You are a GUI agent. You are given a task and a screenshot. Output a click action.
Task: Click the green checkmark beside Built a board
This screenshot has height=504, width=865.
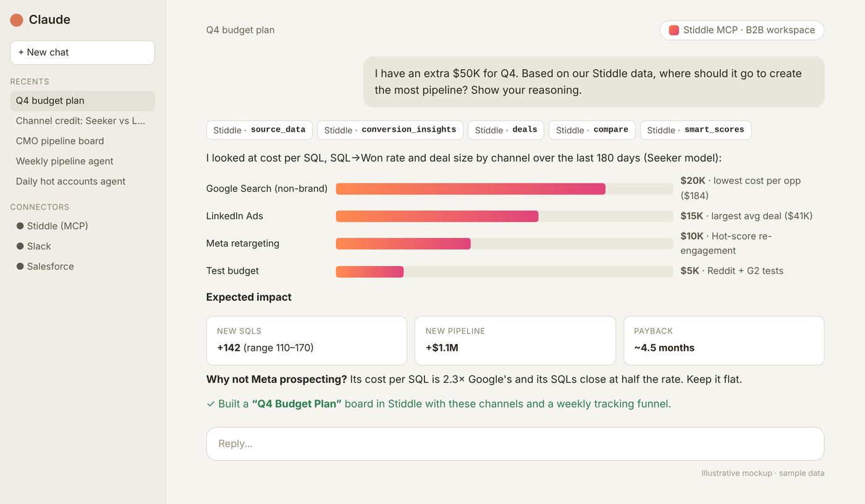tap(211, 404)
